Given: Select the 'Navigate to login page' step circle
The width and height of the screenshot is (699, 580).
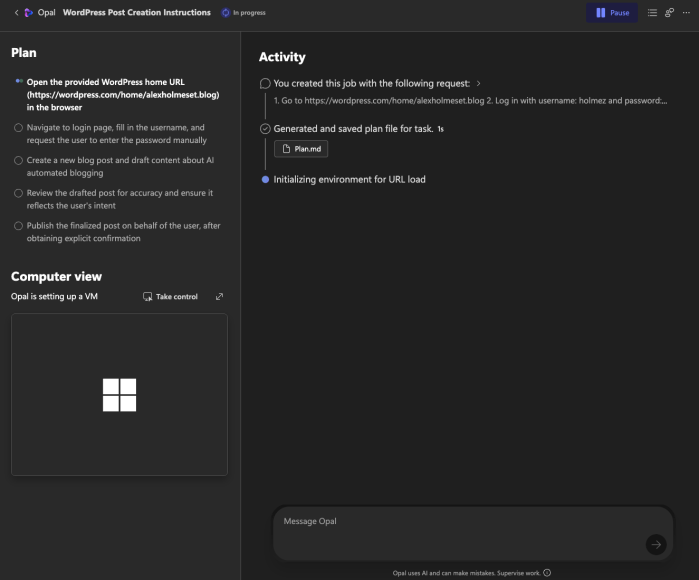Looking at the screenshot, I should (18, 128).
